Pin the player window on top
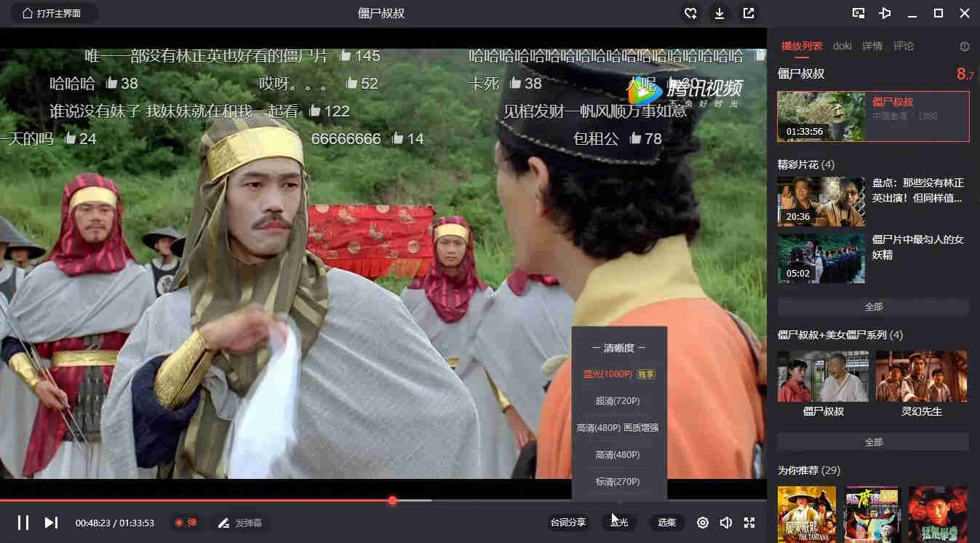 (885, 13)
